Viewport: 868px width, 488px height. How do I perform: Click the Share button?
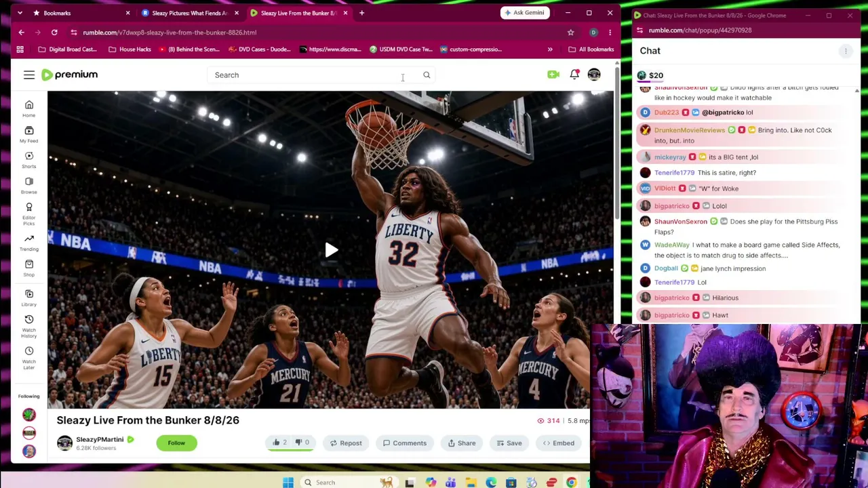click(462, 443)
